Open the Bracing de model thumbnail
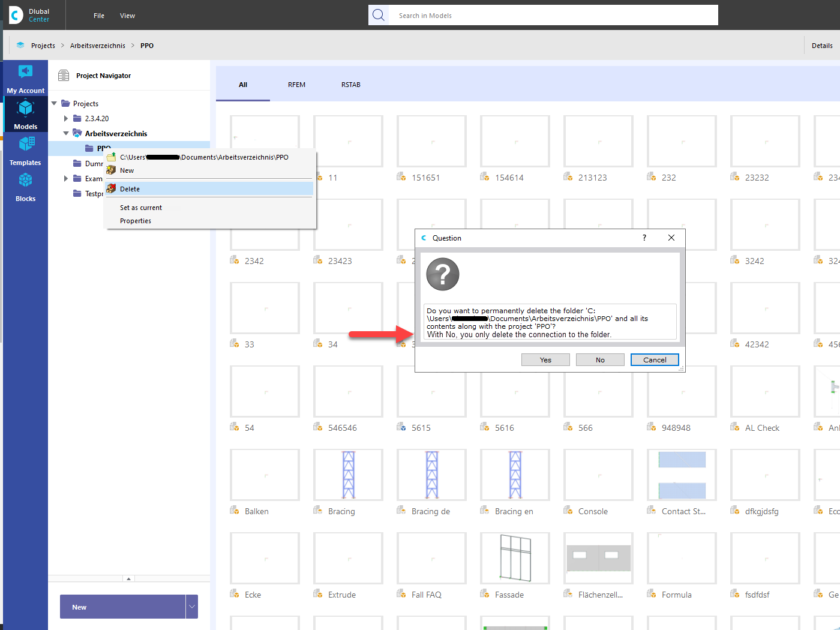This screenshot has height=630, width=840. click(x=431, y=475)
